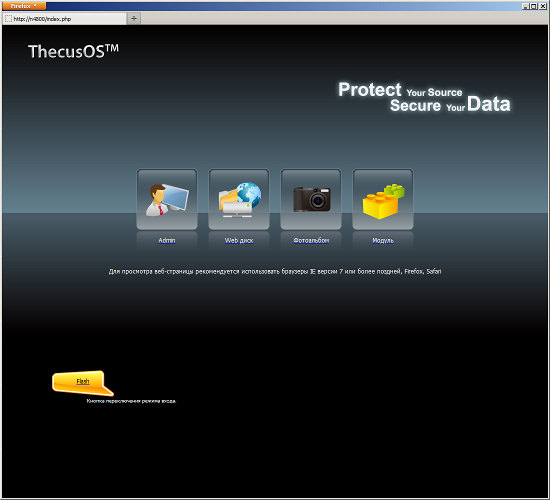Select the n4800 index.php browser tab

(65, 19)
